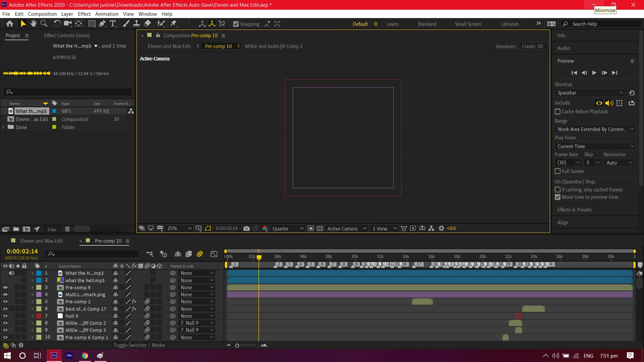
Task: Select the Hand tool
Action: click(33, 23)
